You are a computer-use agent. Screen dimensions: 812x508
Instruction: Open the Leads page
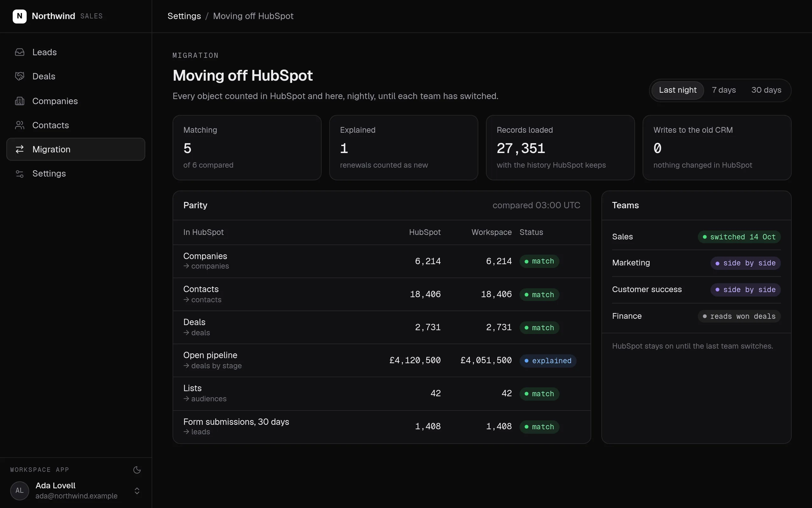(x=76, y=52)
